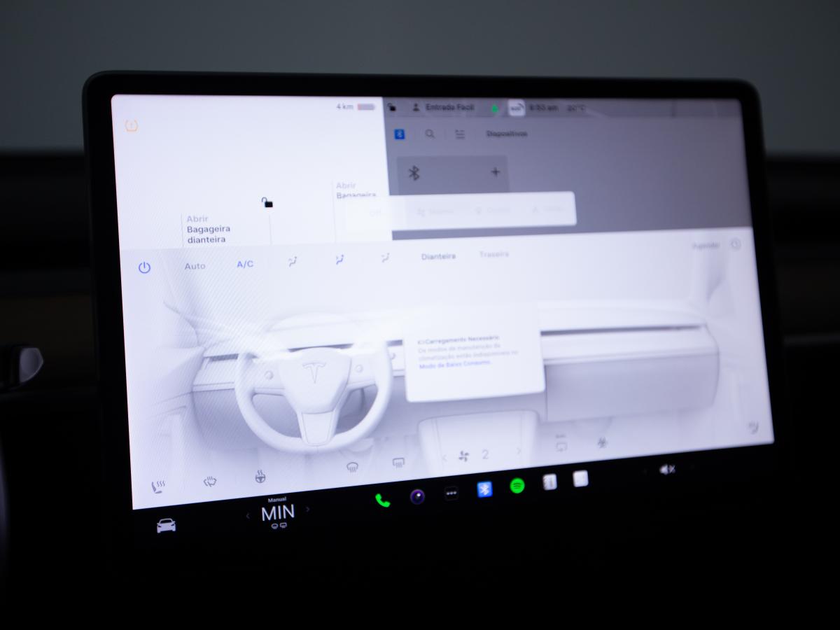Enable Auto climate mode
Viewport: 840px width, 630px height.
pos(195,266)
